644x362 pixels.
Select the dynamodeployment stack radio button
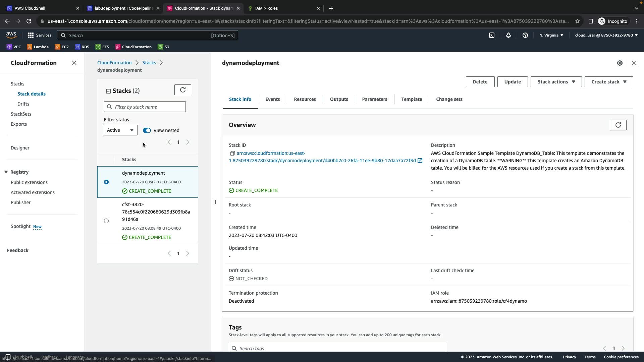pyautogui.click(x=106, y=182)
